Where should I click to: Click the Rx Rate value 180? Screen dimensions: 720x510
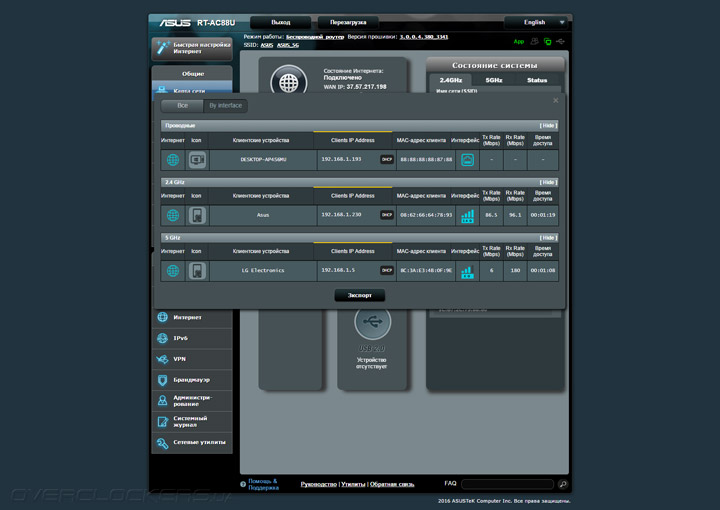click(x=515, y=271)
